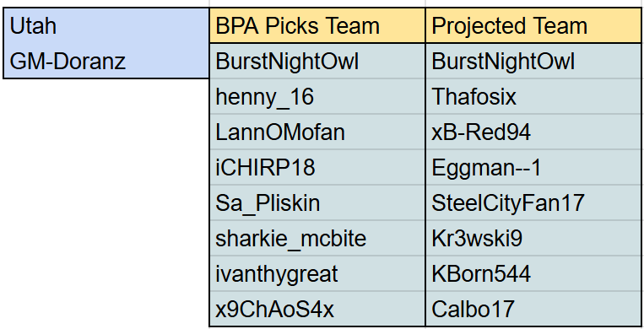Click the KBorn544 cell
The width and height of the screenshot is (644, 329).
coord(533,273)
